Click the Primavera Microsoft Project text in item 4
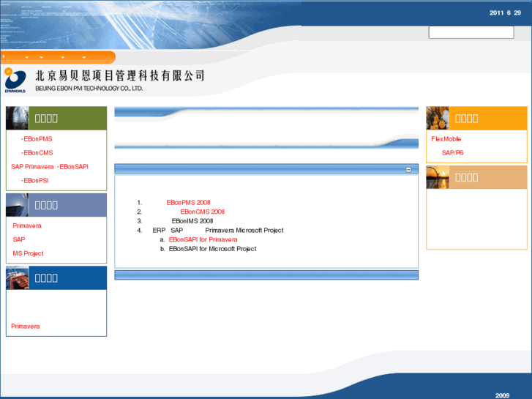 (244, 231)
